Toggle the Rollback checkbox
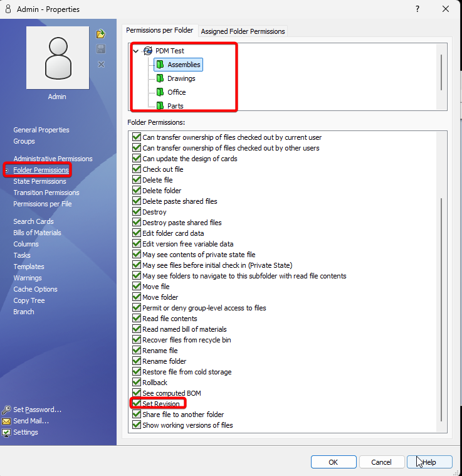462x476 pixels. [x=137, y=382]
